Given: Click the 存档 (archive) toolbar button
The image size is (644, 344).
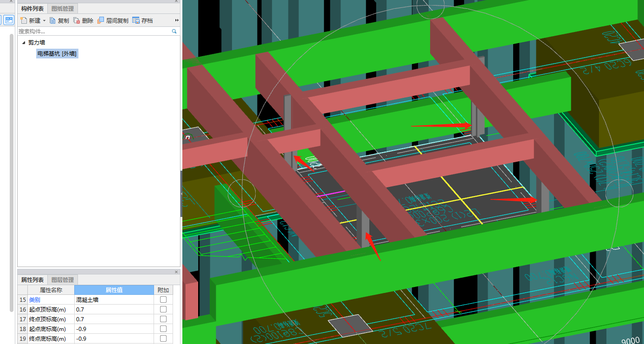Looking at the screenshot, I should [x=142, y=20].
